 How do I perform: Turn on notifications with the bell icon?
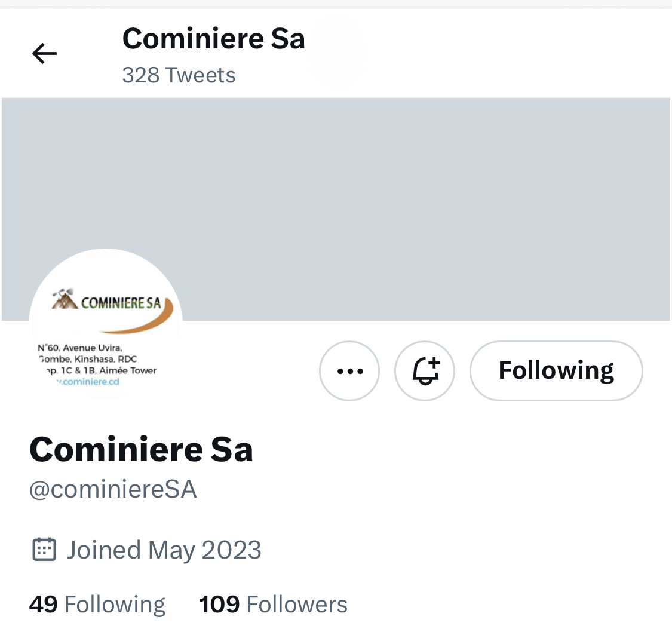[425, 370]
